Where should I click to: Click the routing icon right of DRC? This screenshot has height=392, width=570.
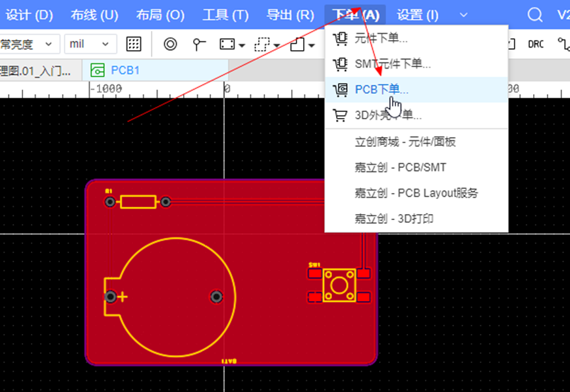pyautogui.click(x=564, y=44)
